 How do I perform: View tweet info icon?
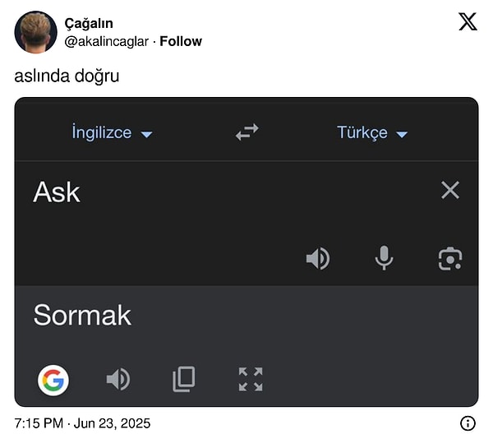[x=468, y=423]
